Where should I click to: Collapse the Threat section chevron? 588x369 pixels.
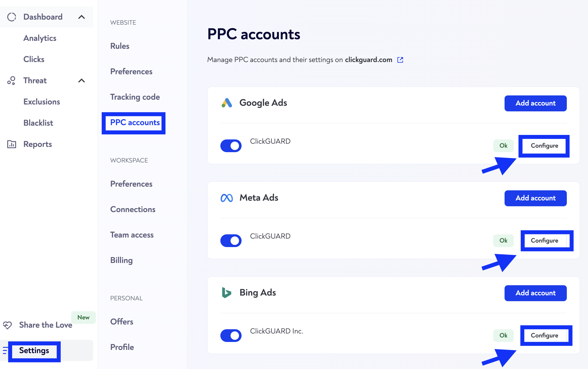click(82, 81)
